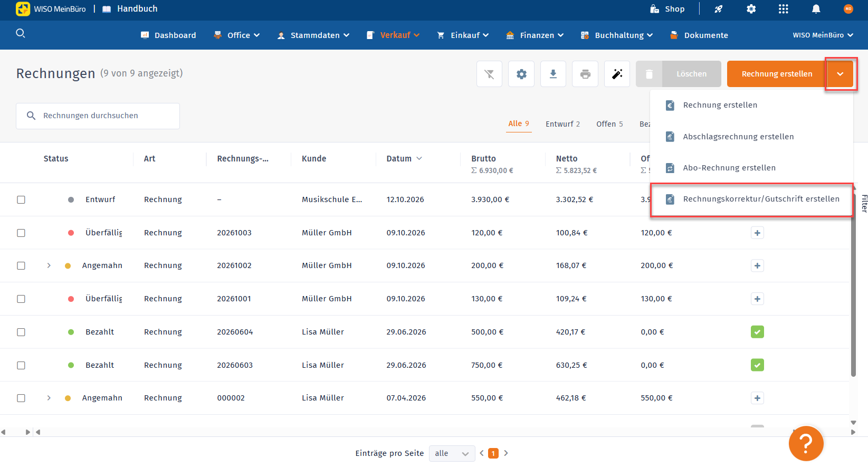Switch to the Entwurf tab

click(562, 124)
